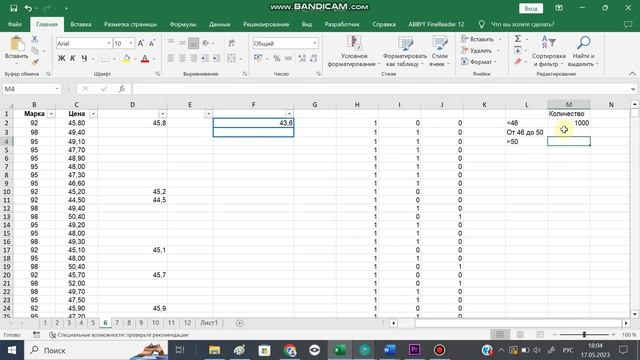Open column D filter dropdown
The height and width of the screenshot is (360, 640).
(x=163, y=114)
